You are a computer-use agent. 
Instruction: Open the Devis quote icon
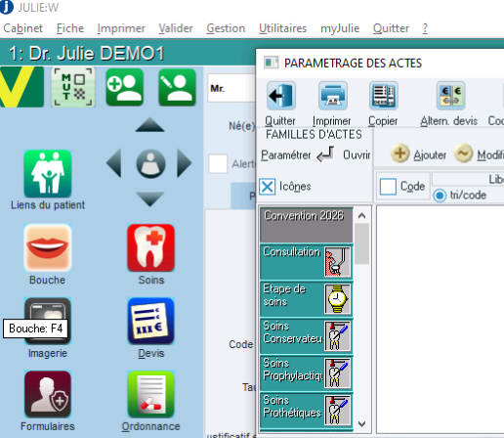(x=150, y=321)
